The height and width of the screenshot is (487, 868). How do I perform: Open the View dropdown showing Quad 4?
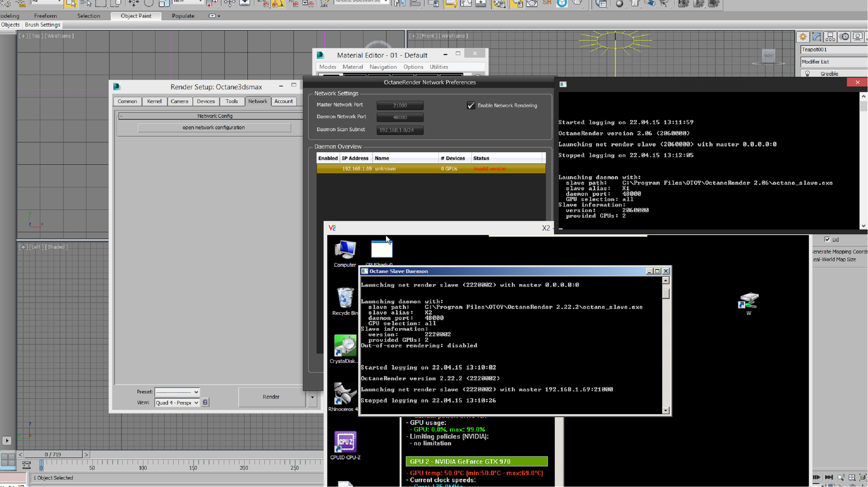[x=177, y=403]
